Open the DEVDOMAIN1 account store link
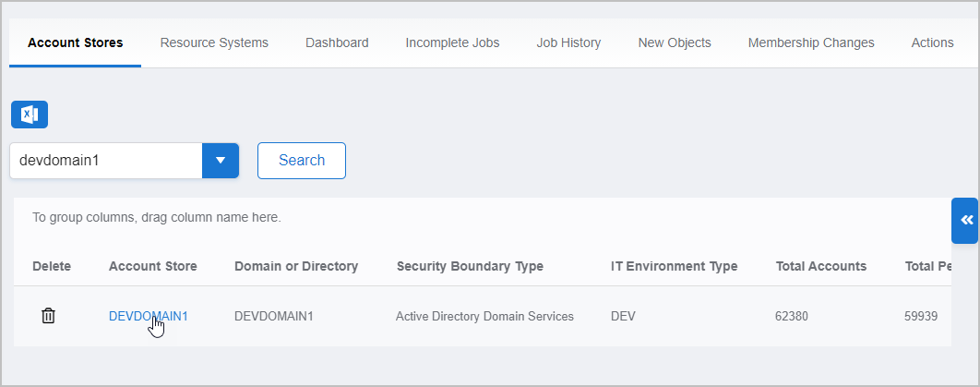Screen dimensions: 980x387 [x=148, y=316]
